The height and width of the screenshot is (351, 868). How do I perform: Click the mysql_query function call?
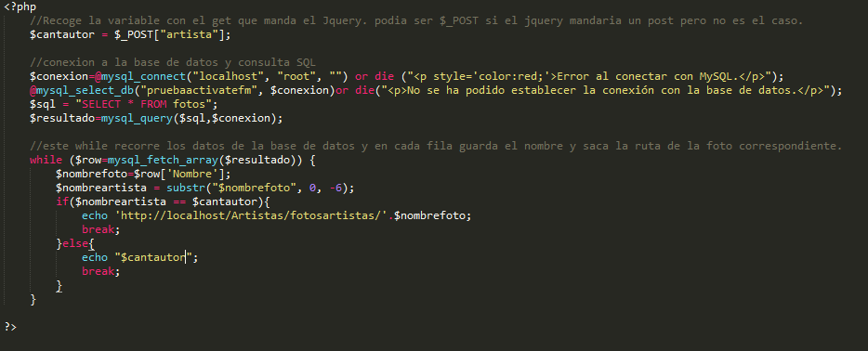tap(192, 118)
